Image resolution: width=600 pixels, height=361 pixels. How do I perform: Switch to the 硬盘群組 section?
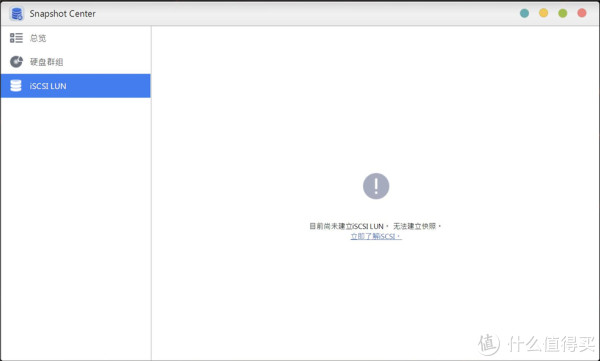76,62
